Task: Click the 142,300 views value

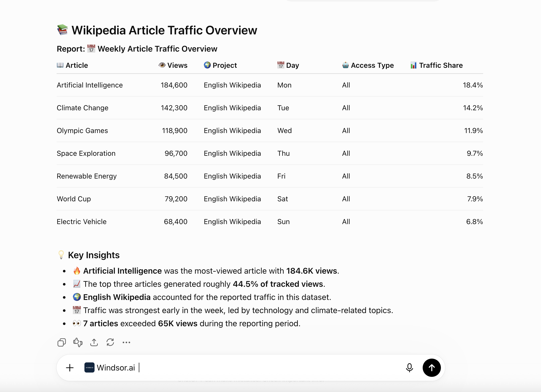Action: pos(174,108)
